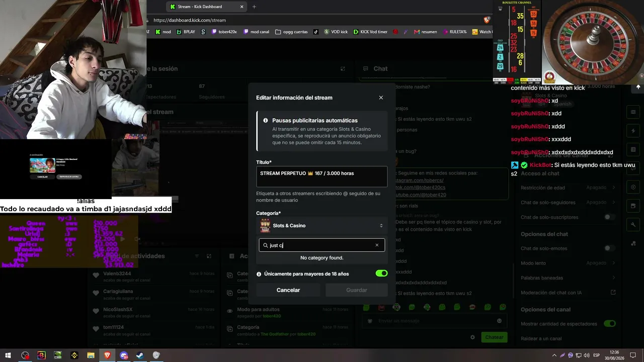Image resolution: width=644 pixels, height=362 pixels.
Task: Open Binance icon in taskbar
Action: click(x=74, y=355)
